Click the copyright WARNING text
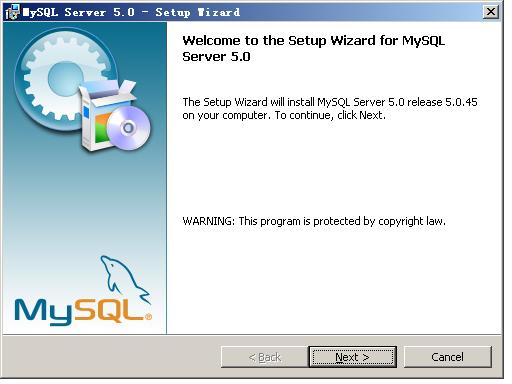512x384 pixels. (x=314, y=221)
